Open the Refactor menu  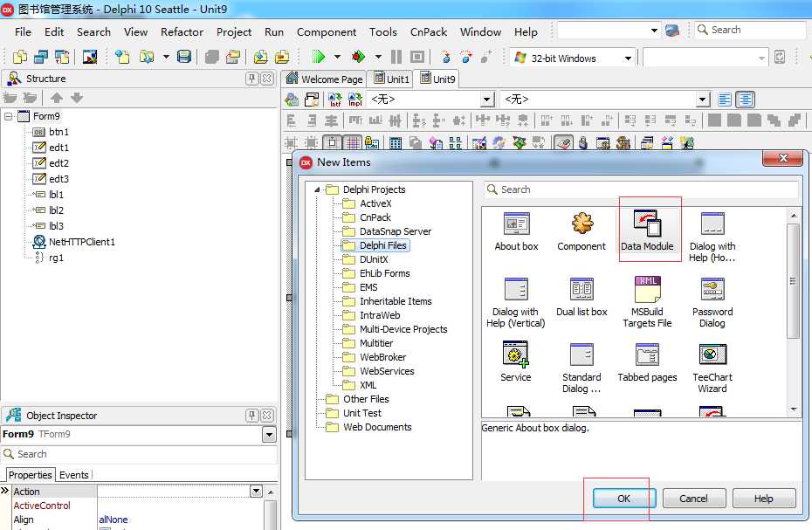click(x=182, y=31)
